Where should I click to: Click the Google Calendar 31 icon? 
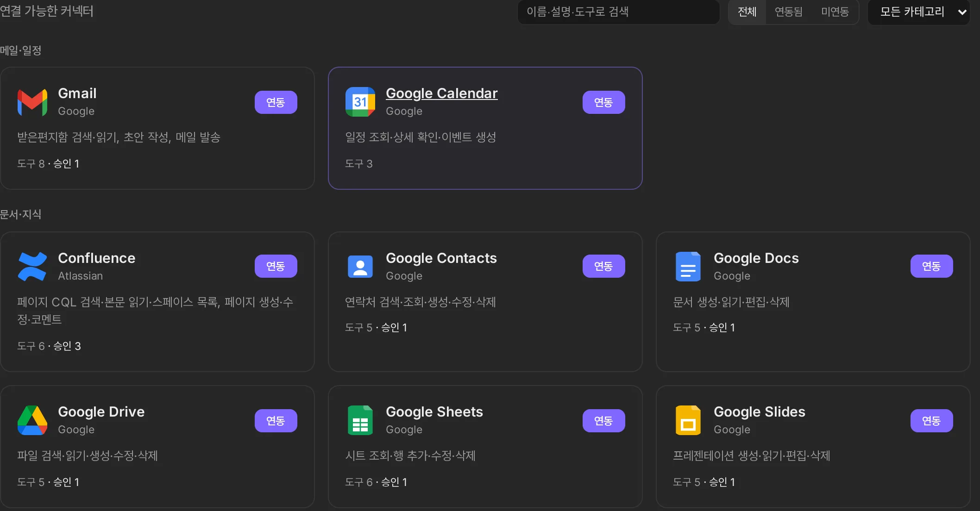360,102
